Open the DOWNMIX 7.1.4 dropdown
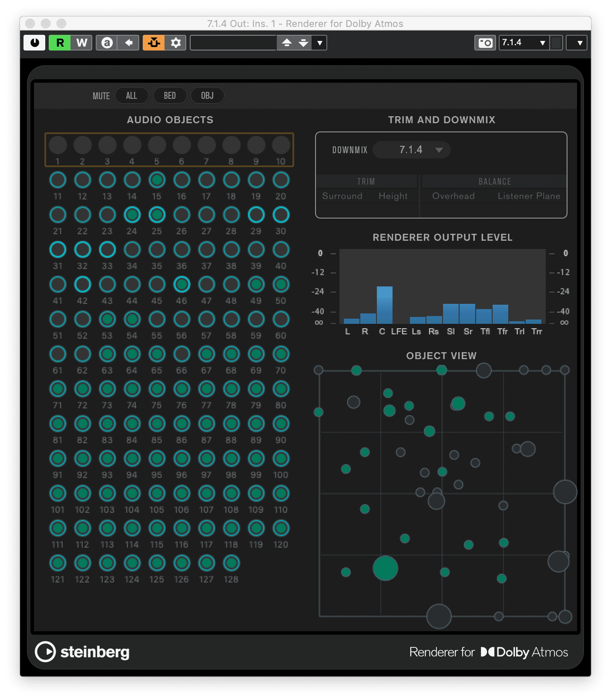 412,150
